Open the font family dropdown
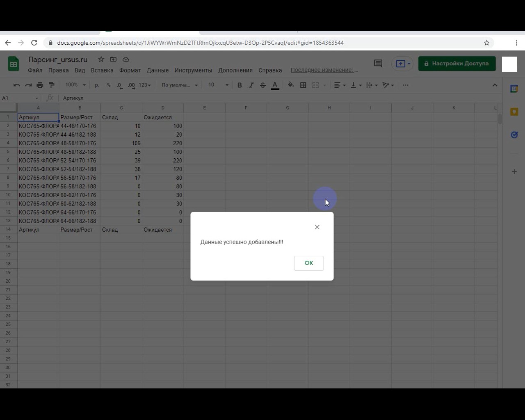This screenshot has height=420, width=525. click(180, 85)
